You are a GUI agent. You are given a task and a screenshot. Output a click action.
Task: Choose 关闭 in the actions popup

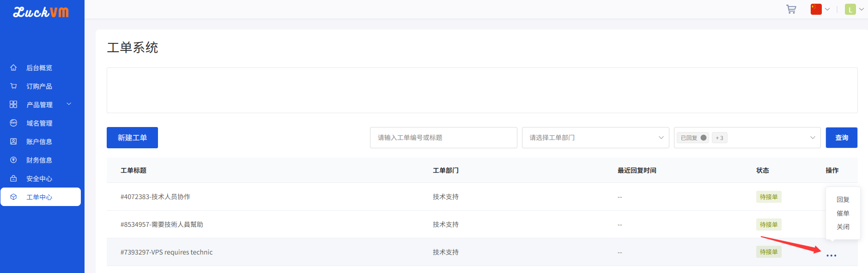(843, 227)
